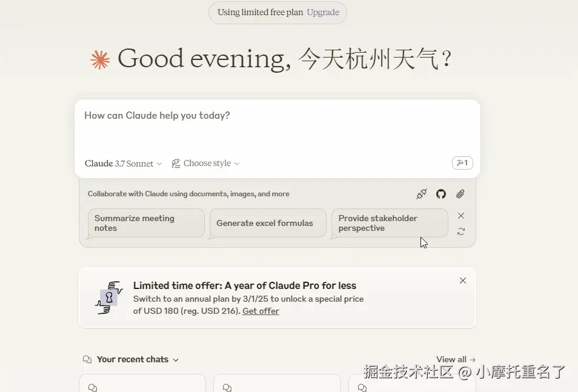578x392 pixels.
Task: Attach a GitHub repository via GitHub icon
Action: point(441,194)
